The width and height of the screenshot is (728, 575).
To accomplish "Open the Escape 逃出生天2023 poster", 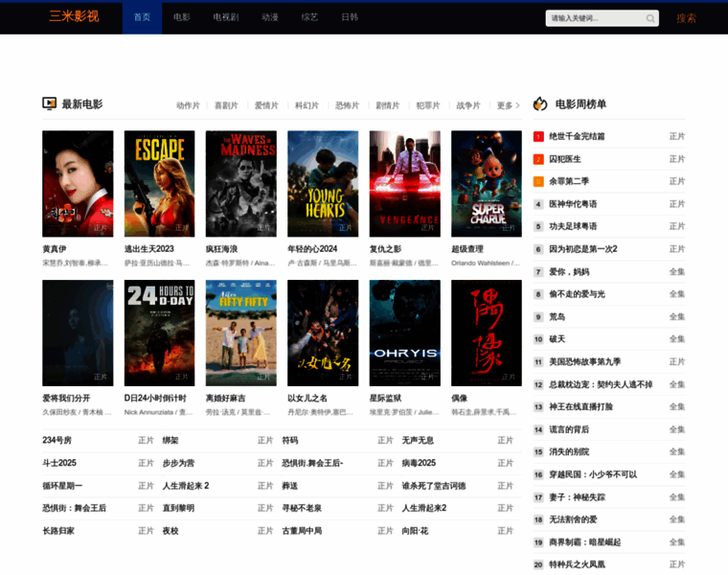I will pos(159,183).
